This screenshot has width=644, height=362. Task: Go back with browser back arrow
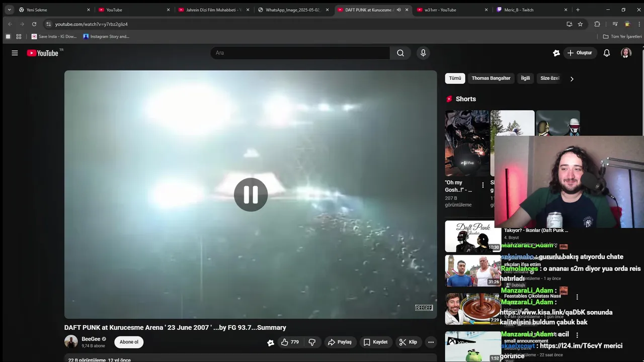10,24
